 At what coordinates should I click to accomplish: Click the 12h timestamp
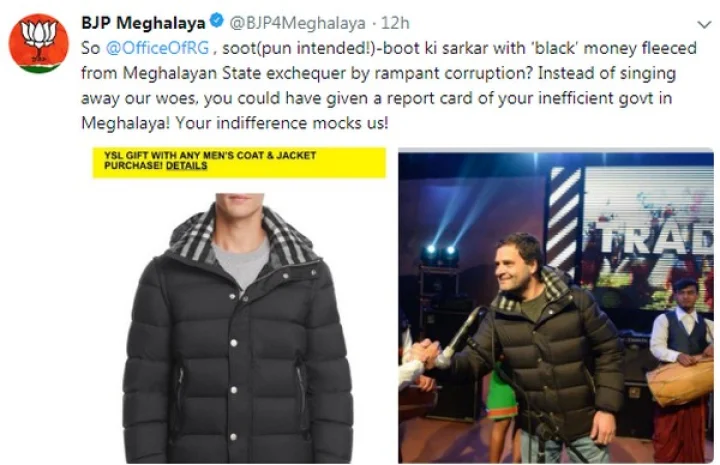(x=395, y=23)
